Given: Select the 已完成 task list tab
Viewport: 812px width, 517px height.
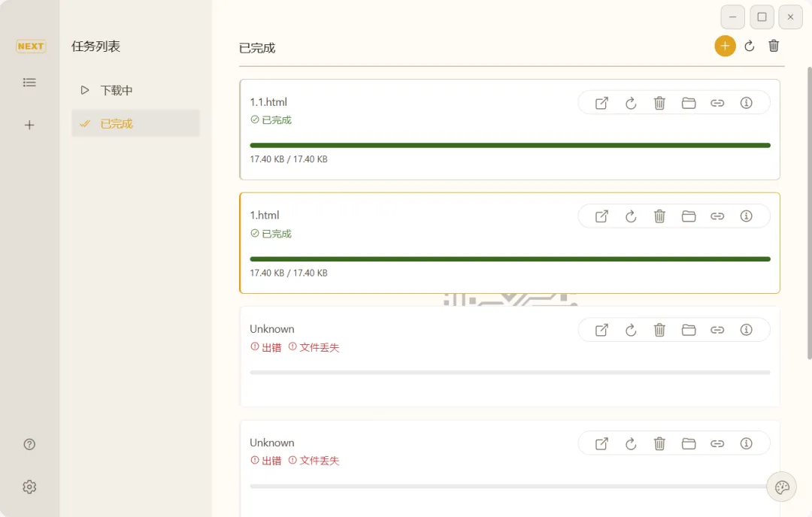Looking at the screenshot, I should pyautogui.click(x=117, y=123).
